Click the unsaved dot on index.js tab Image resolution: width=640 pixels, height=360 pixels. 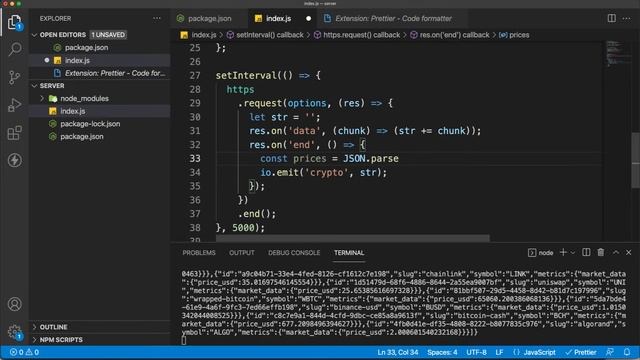(309, 18)
